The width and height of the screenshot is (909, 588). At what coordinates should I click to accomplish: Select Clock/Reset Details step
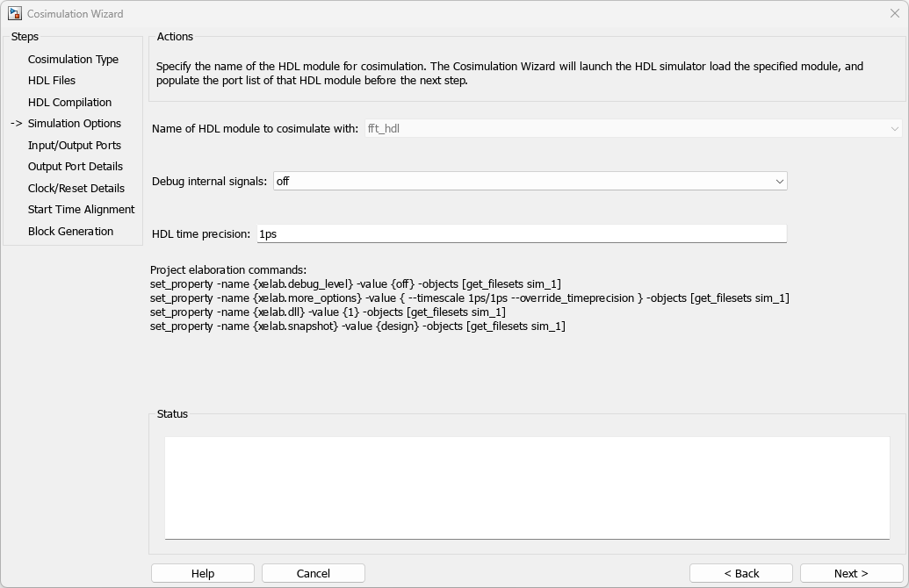[76, 189]
